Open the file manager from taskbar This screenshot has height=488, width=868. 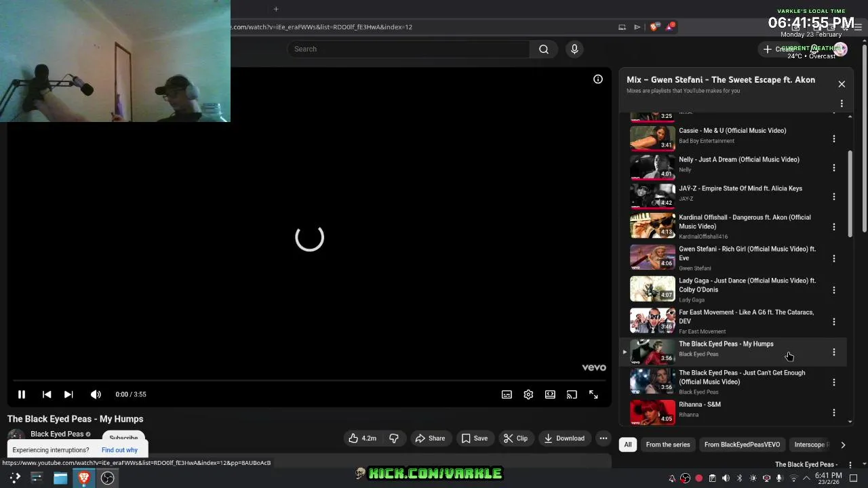tap(60, 478)
